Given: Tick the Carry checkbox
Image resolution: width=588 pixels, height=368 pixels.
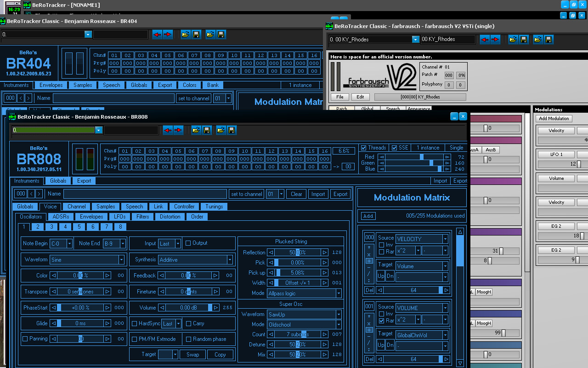Looking at the screenshot, I should coord(188,323).
